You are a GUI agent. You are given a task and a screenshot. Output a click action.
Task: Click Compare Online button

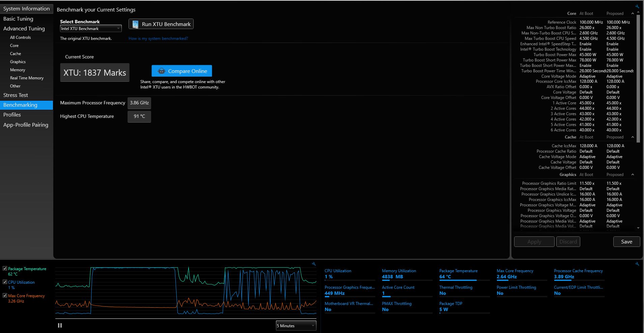pyautogui.click(x=182, y=71)
